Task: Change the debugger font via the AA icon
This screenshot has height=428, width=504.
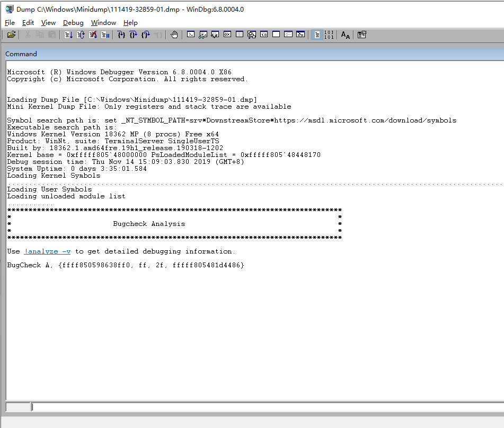Action: pos(345,34)
